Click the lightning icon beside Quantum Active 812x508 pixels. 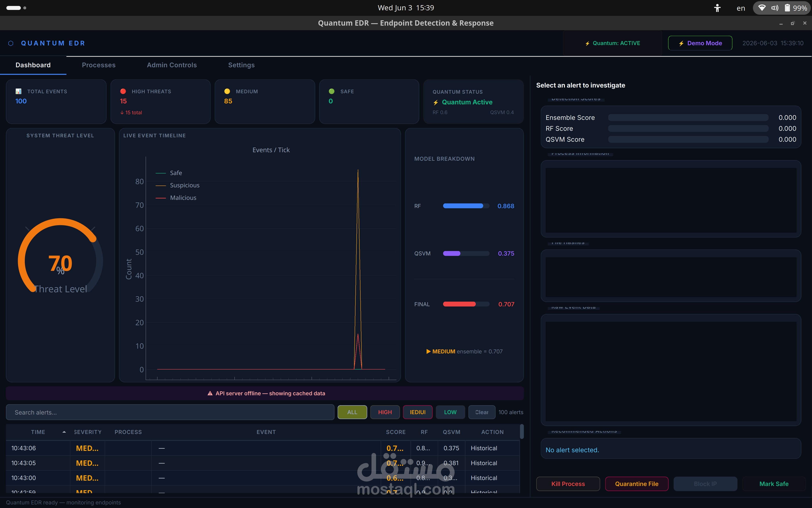[436, 102]
